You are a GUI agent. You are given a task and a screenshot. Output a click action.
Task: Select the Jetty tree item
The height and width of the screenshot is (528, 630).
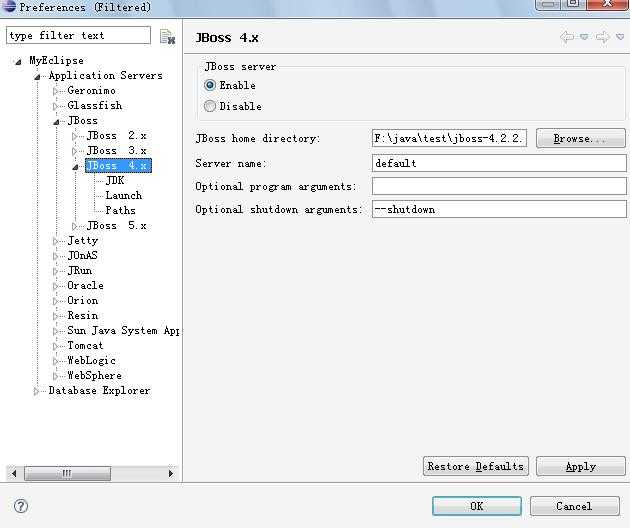pyautogui.click(x=83, y=240)
